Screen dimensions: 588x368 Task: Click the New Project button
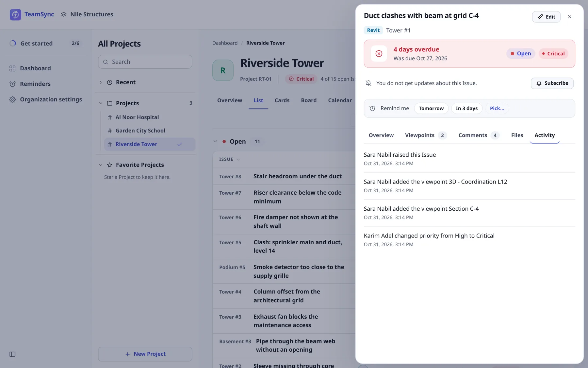[145, 354]
